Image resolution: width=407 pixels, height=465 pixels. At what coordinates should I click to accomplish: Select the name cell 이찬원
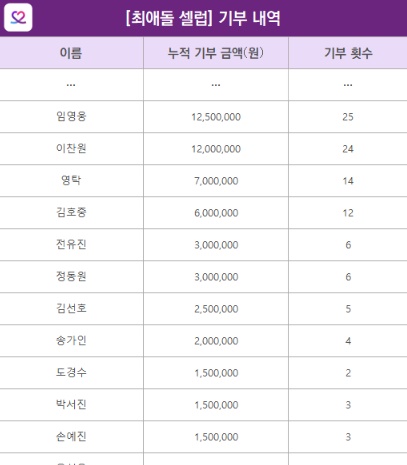(x=71, y=148)
